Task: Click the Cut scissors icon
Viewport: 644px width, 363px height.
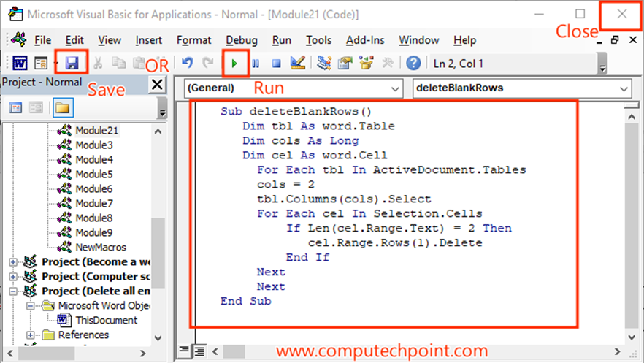Action: [x=98, y=64]
